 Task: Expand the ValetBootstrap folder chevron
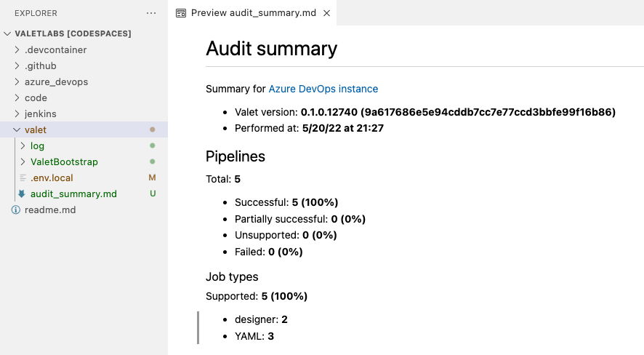[x=23, y=162]
